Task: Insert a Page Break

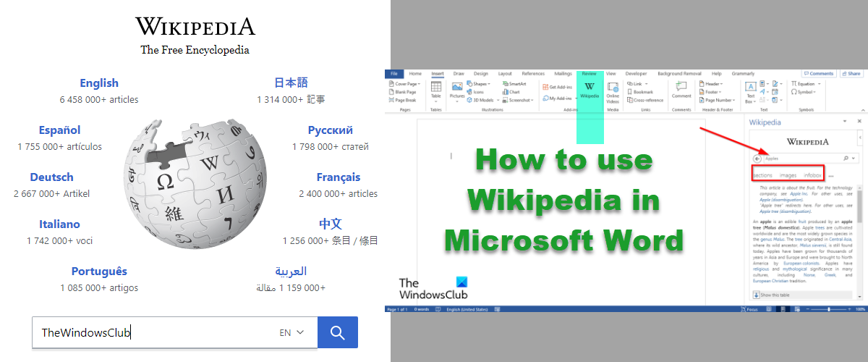Action: [403, 100]
